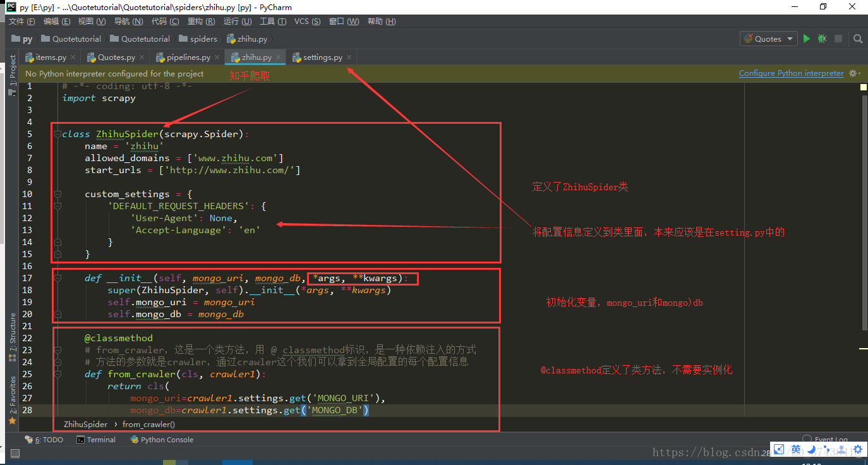The image size is (868, 465).
Task: Click the 英 input method language icon
Action: pos(796,450)
